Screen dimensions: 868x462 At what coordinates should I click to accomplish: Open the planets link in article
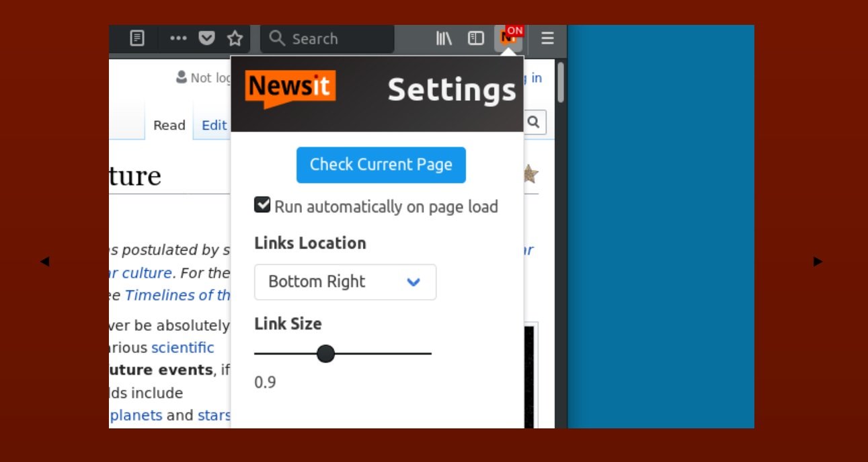(x=136, y=415)
